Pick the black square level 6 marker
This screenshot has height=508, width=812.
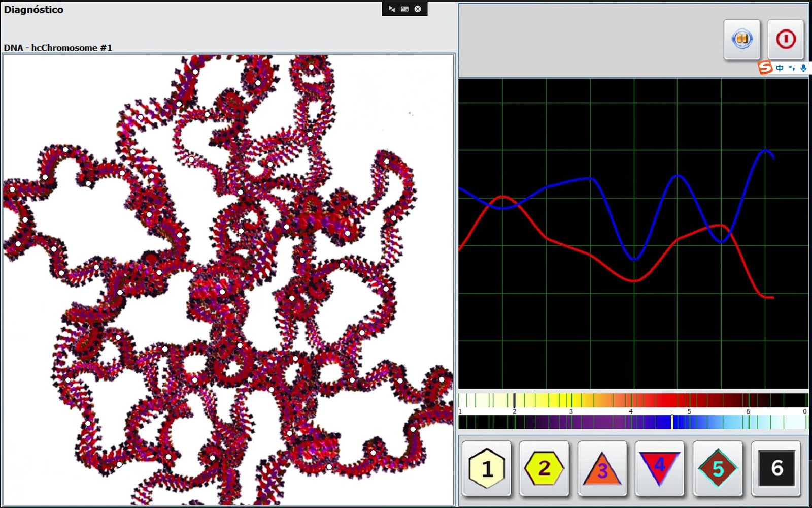coord(776,468)
